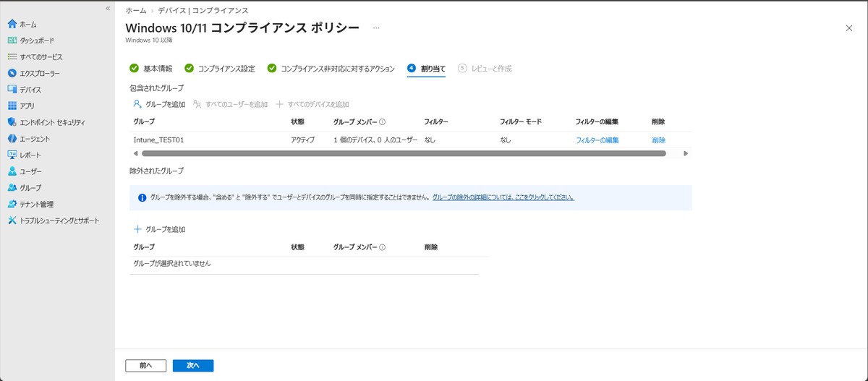The width and height of the screenshot is (868, 381).
Task: Click the アクティブ status cell
Action: tap(302, 140)
